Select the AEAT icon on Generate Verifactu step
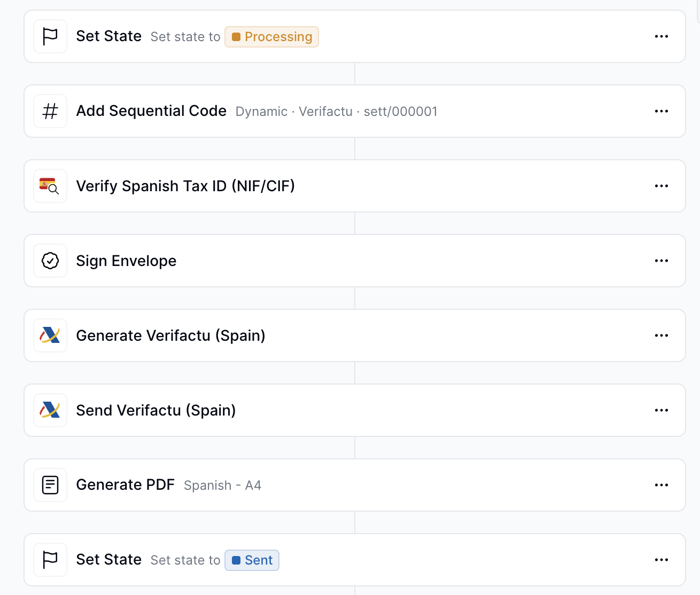The width and height of the screenshot is (700, 595). coord(50,335)
